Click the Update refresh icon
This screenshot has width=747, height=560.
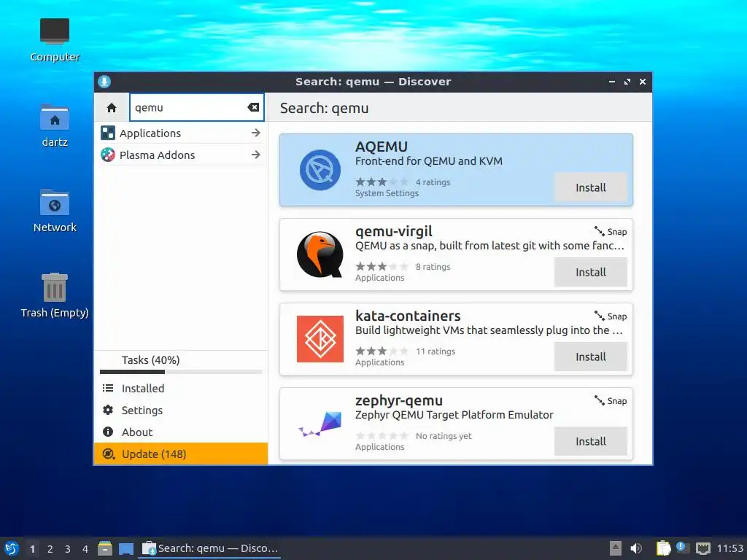pos(108,454)
